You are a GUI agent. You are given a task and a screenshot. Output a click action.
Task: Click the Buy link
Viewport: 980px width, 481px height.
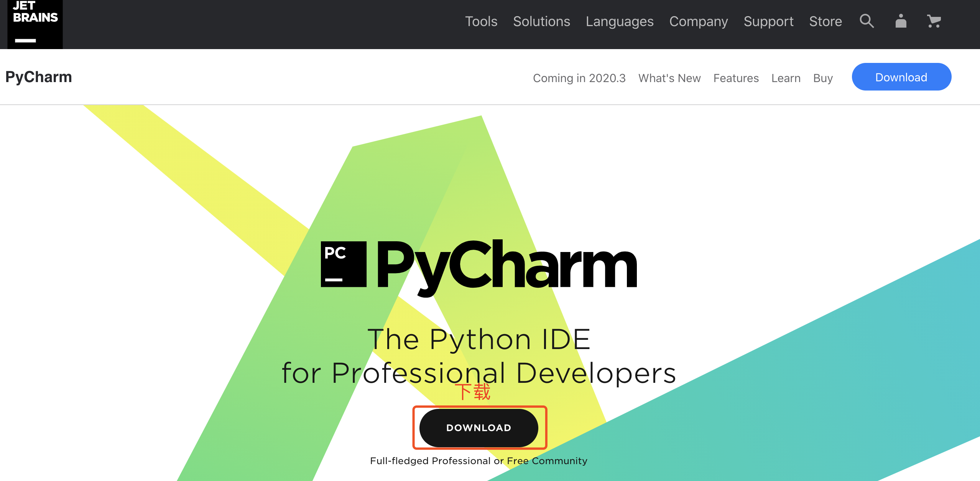(823, 78)
